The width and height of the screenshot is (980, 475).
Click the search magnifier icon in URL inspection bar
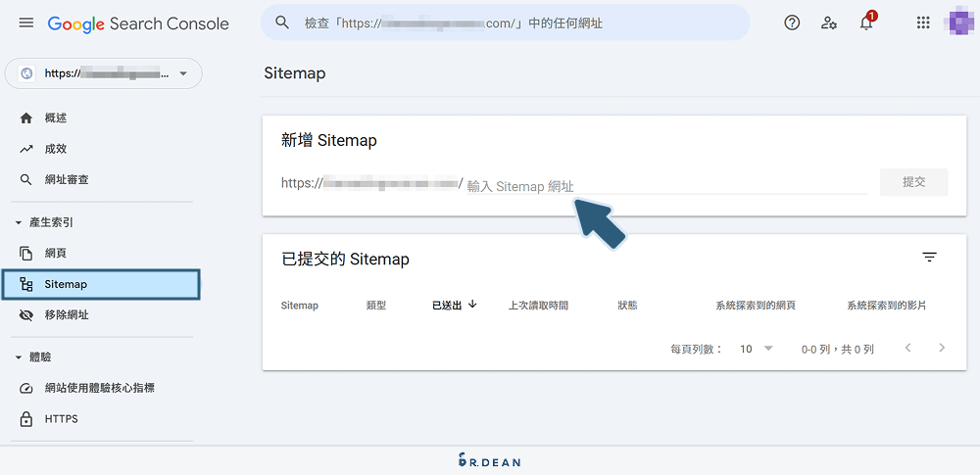(x=282, y=24)
